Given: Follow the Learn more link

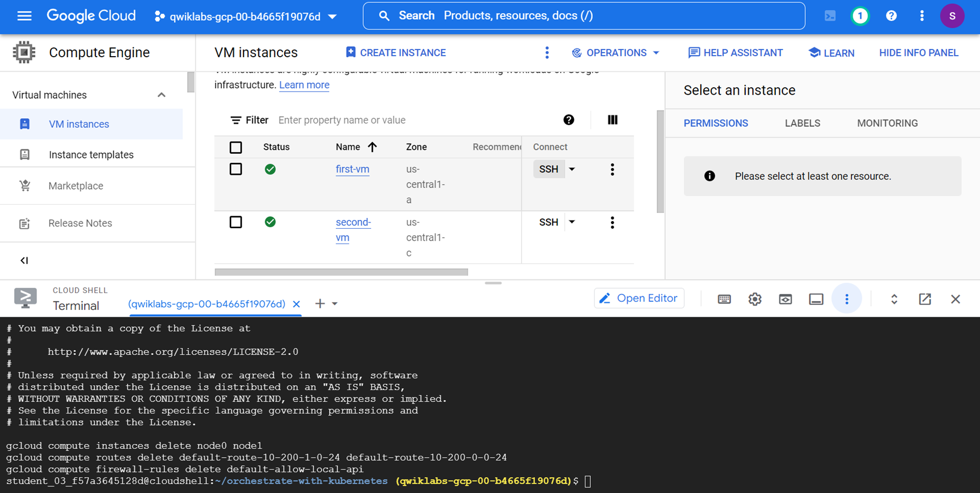Looking at the screenshot, I should pos(304,85).
